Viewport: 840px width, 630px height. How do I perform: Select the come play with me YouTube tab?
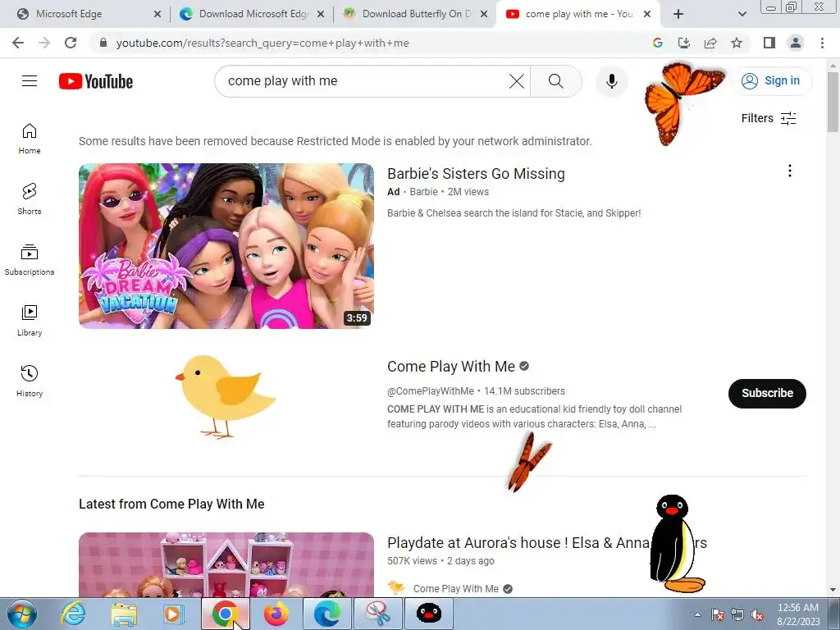[578, 14]
